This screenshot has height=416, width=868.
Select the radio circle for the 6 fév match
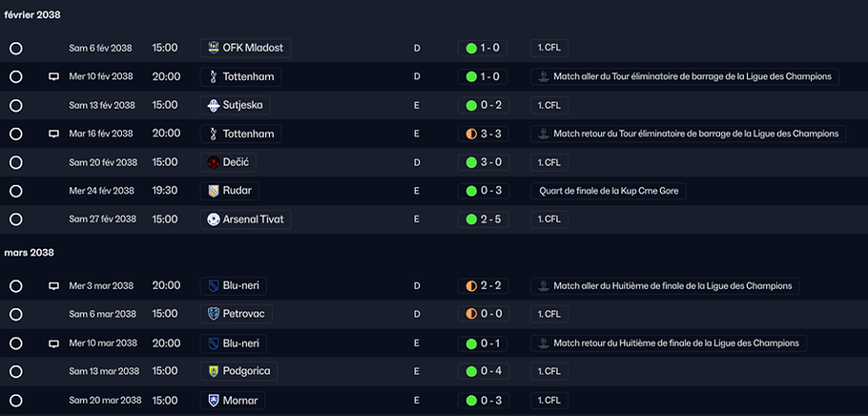tap(16, 49)
